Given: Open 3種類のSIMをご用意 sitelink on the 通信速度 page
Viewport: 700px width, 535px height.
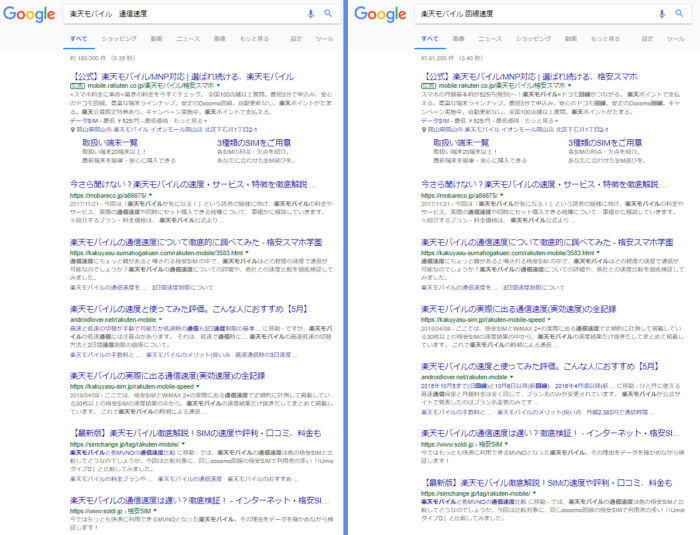Looking at the screenshot, I should [x=254, y=142].
